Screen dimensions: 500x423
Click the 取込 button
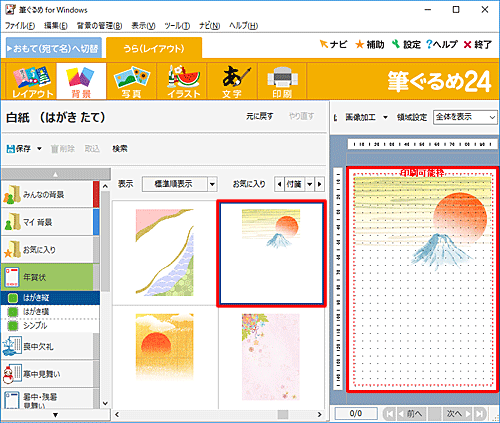click(92, 148)
